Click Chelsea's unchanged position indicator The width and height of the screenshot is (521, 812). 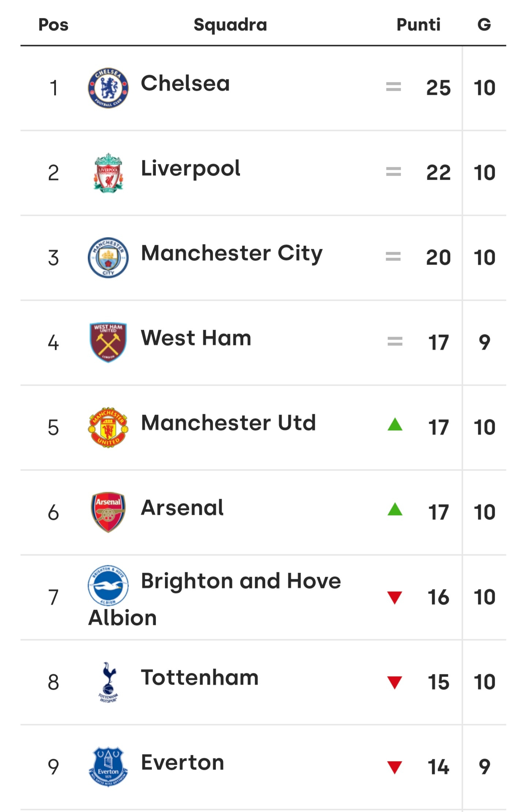point(394,87)
